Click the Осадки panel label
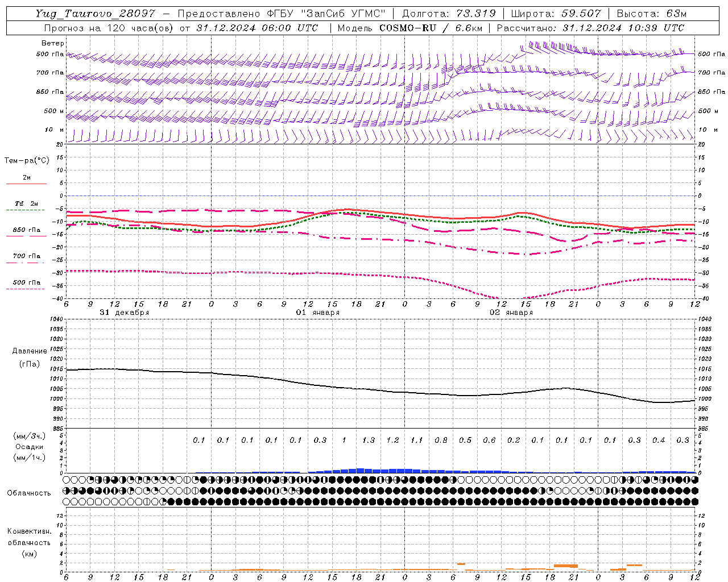This screenshot has width=728, height=582. (x=29, y=447)
